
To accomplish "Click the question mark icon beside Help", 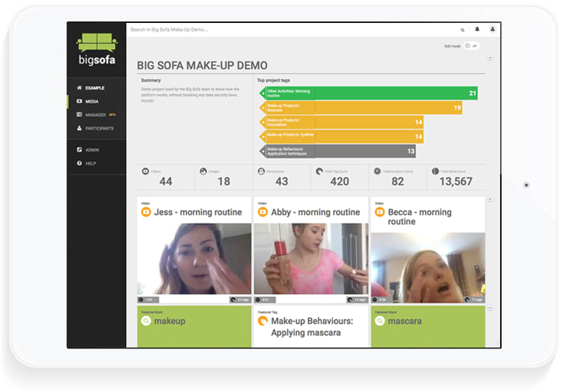I will point(79,163).
